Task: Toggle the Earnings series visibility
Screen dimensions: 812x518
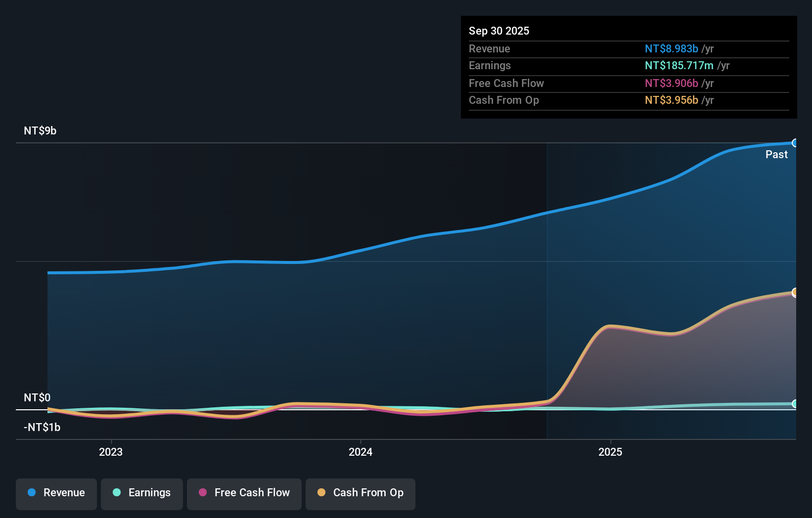Action: coord(141,493)
